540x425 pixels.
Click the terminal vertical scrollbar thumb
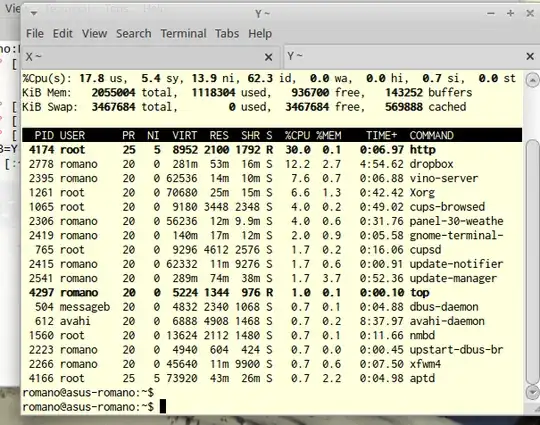point(532,262)
